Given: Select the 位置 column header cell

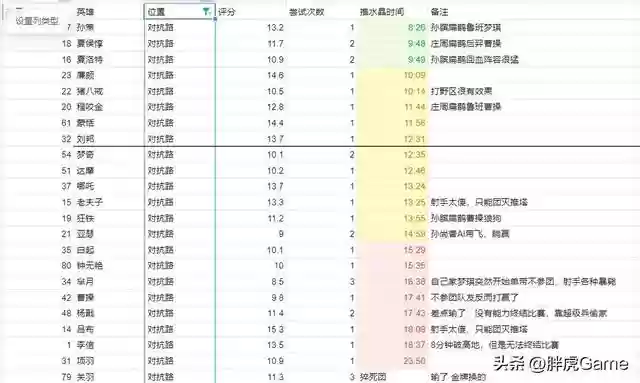Looking at the screenshot, I should tap(180, 12).
